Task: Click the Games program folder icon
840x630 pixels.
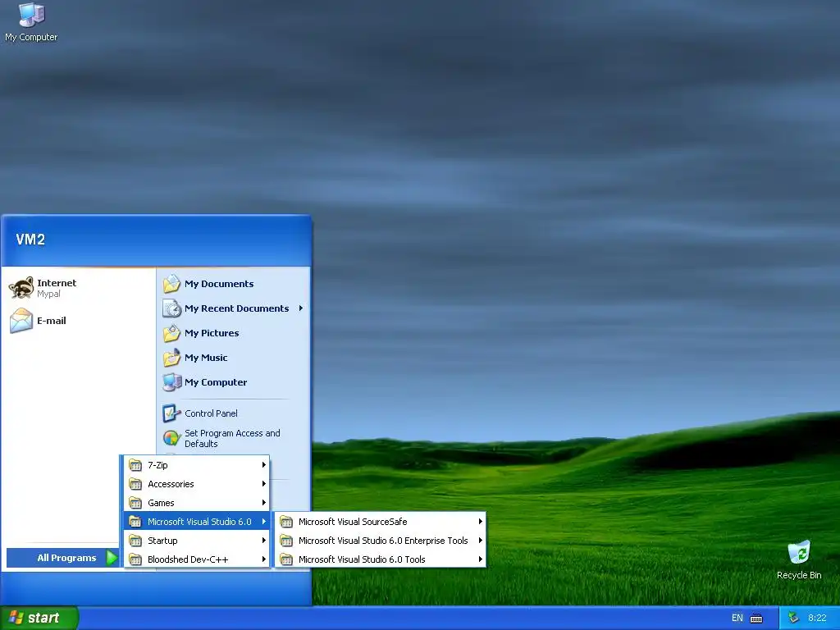Action: 135,503
